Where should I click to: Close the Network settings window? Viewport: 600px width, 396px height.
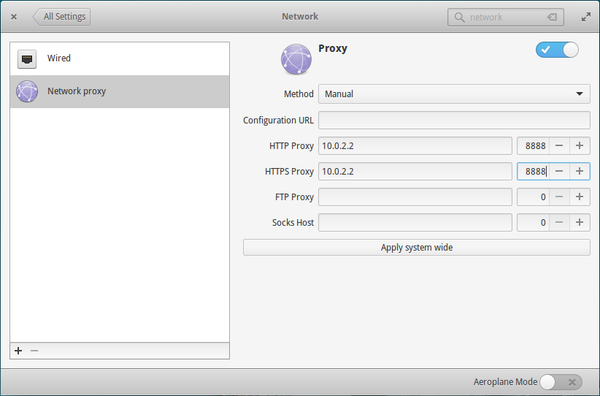[x=14, y=17]
